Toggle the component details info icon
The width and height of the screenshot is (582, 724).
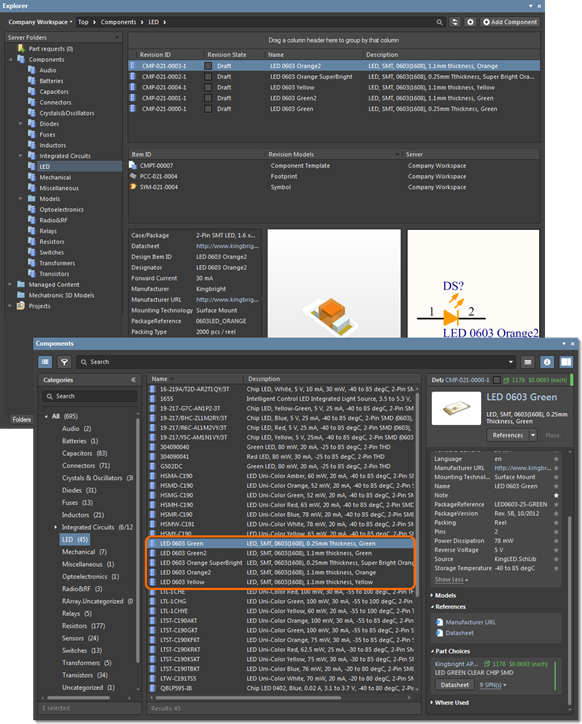547,362
